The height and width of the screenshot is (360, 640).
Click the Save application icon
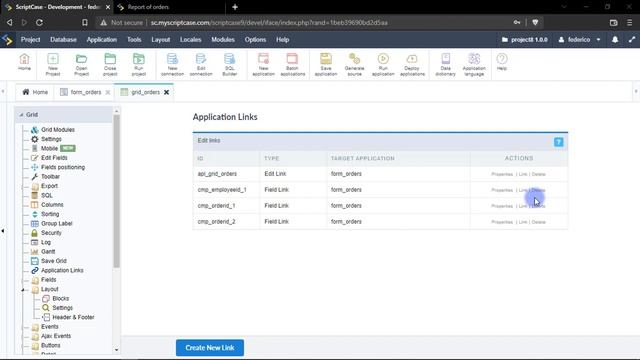(x=326, y=64)
